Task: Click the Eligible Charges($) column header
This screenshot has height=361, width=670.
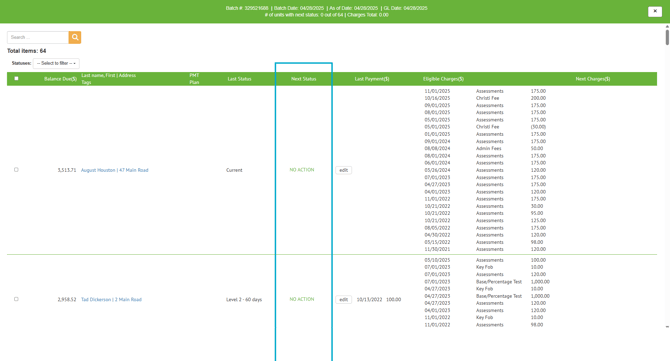Action: pyautogui.click(x=443, y=79)
